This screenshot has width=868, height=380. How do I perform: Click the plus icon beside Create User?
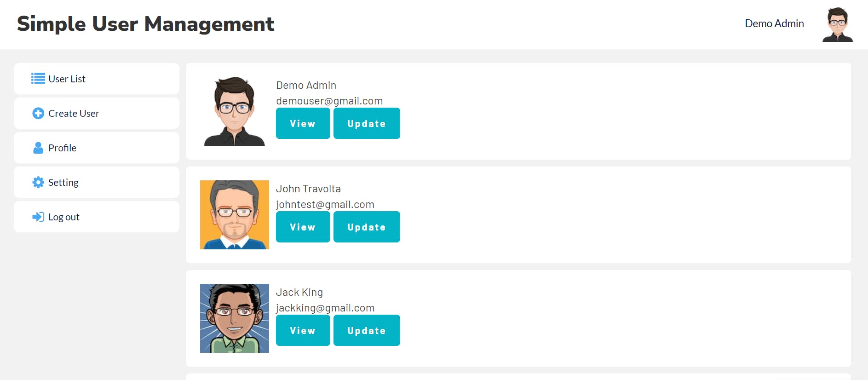(x=38, y=113)
